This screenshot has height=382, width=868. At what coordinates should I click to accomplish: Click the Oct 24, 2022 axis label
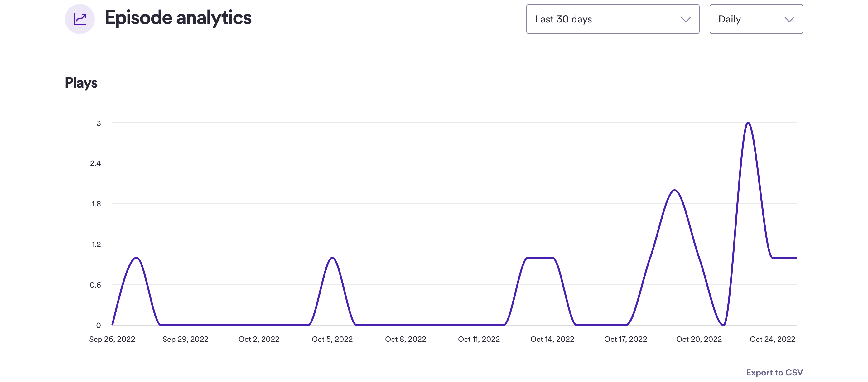click(x=772, y=339)
